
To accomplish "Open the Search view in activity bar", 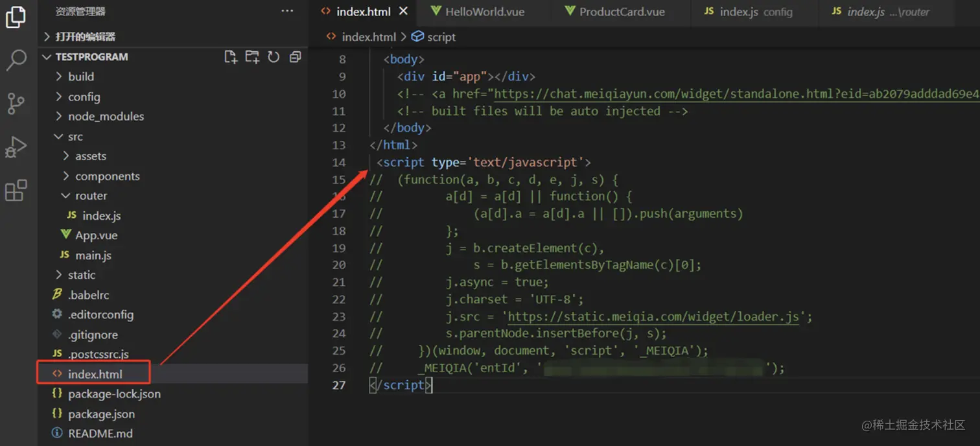I will point(16,60).
